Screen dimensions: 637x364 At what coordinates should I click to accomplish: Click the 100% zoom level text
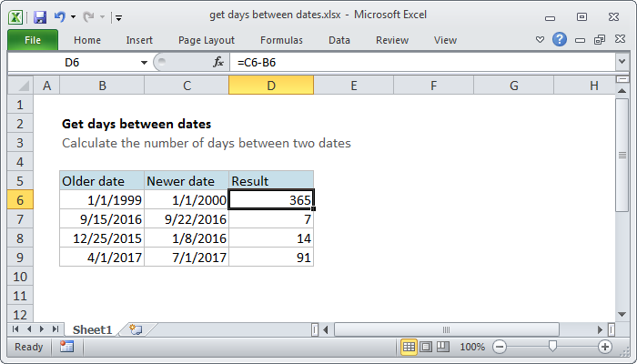471,347
